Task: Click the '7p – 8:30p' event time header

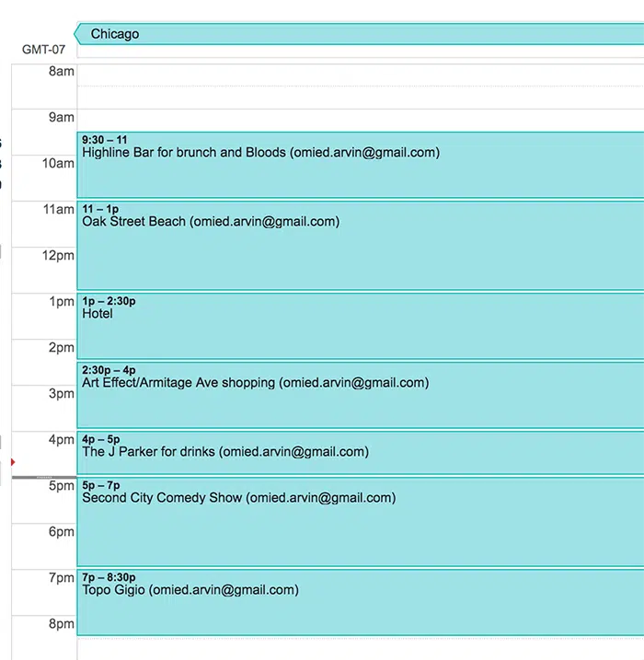Action: [x=109, y=577]
